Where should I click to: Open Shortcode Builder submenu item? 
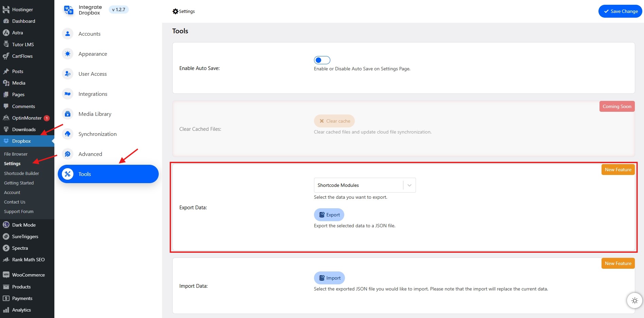(x=21, y=173)
